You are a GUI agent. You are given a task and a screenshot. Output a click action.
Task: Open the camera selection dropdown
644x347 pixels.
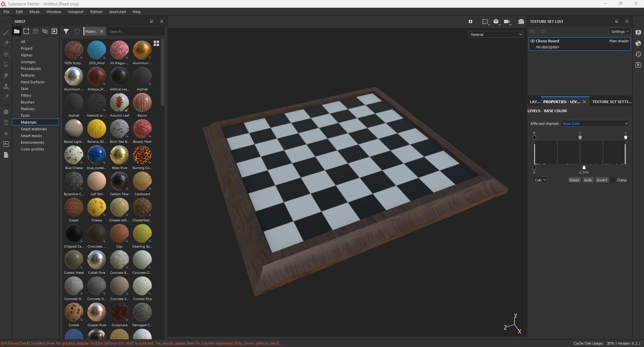coord(507,22)
